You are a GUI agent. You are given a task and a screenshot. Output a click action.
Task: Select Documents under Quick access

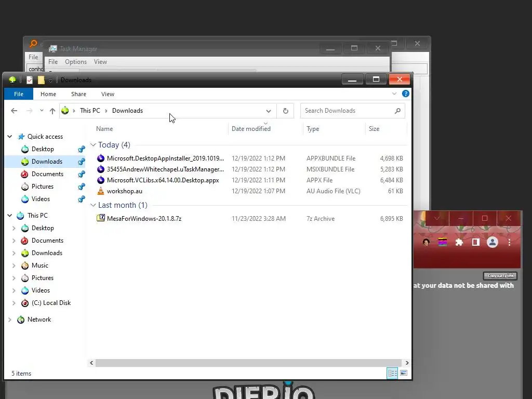[47, 174]
